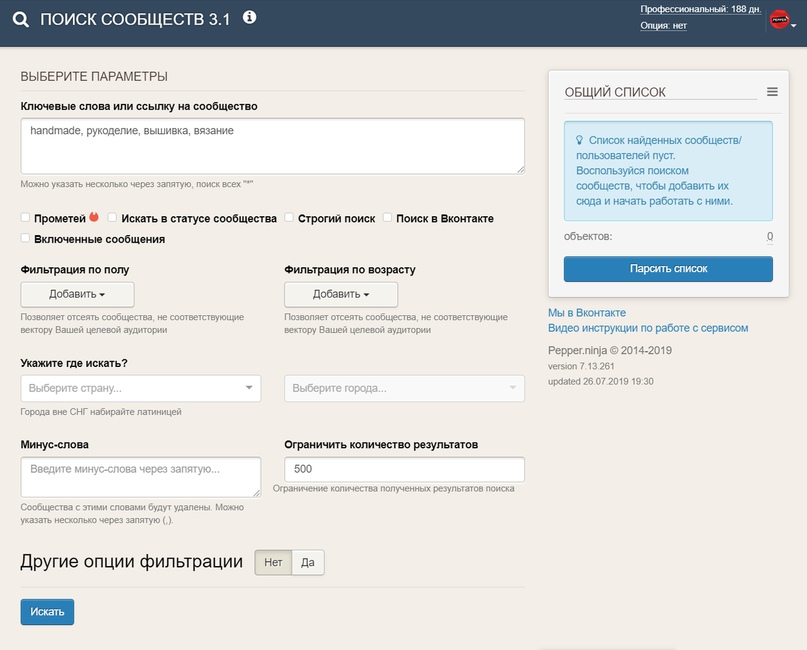Click the Парсить список button
807x650 pixels.
[668, 269]
